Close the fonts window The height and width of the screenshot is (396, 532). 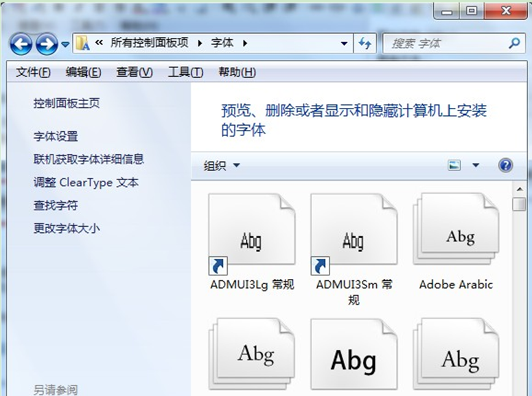coord(506,12)
